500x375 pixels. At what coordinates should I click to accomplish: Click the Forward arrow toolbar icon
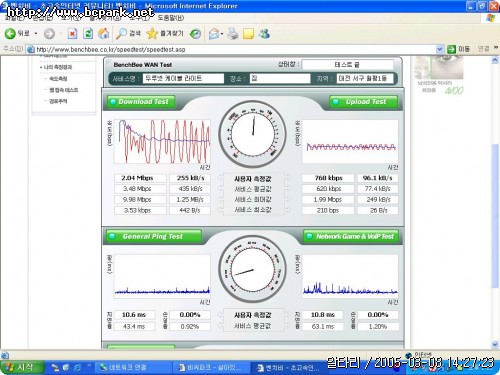click(x=49, y=34)
